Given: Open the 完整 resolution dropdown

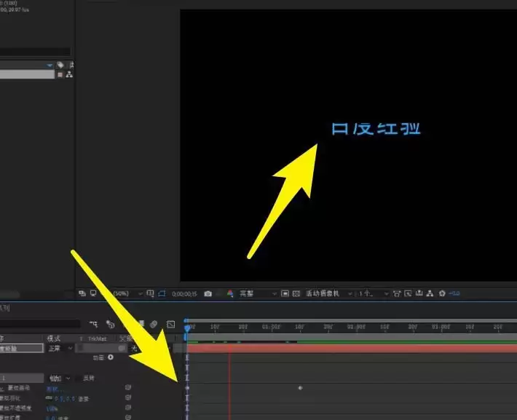Looking at the screenshot, I should (257, 293).
